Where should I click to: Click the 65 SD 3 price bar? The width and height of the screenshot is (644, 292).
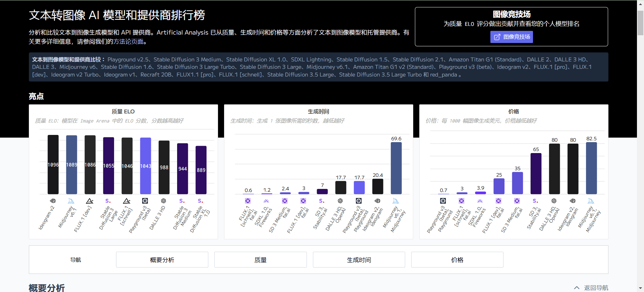[x=536, y=174]
